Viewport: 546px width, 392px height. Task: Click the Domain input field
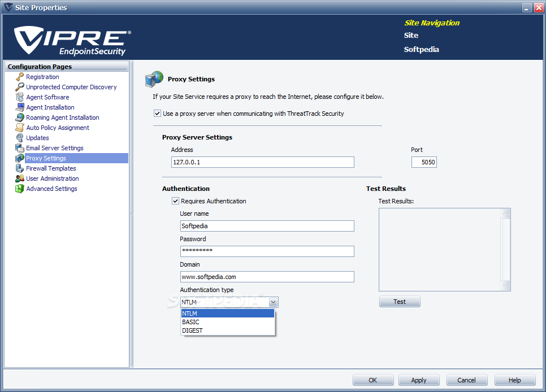(267, 277)
